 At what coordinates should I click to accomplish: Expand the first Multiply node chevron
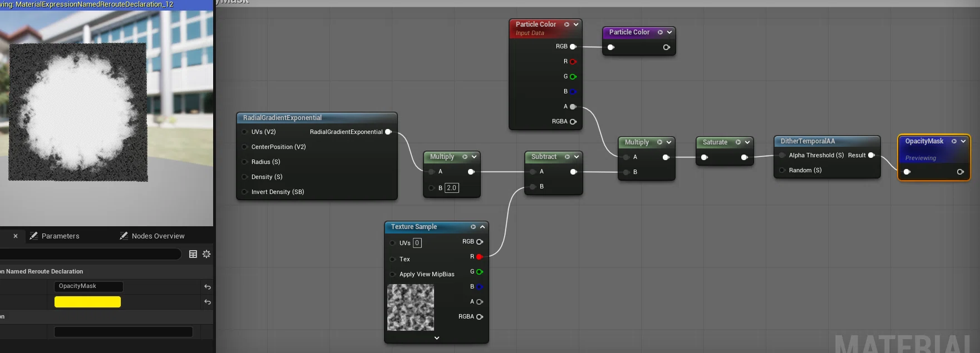474,157
